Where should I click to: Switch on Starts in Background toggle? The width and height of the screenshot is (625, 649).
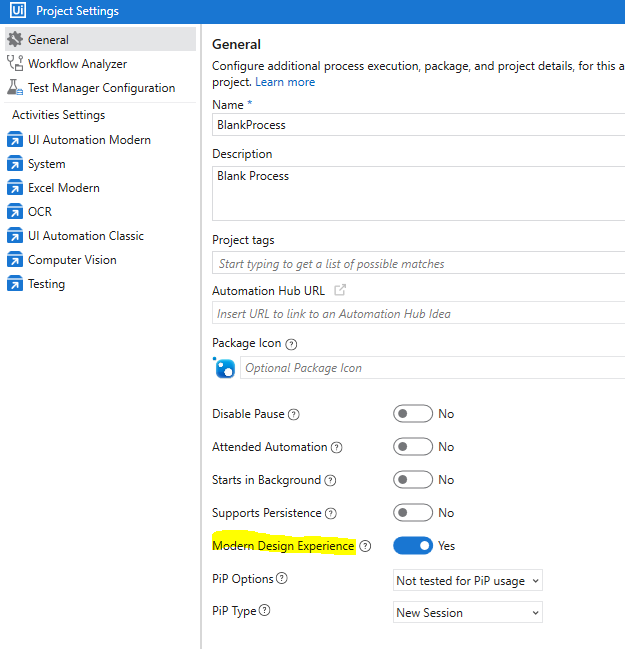point(413,480)
